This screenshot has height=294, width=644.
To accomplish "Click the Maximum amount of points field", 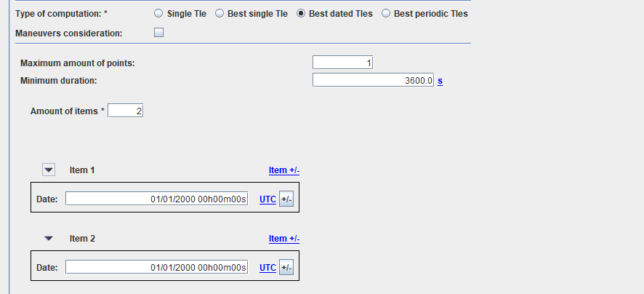I will tap(342, 63).
